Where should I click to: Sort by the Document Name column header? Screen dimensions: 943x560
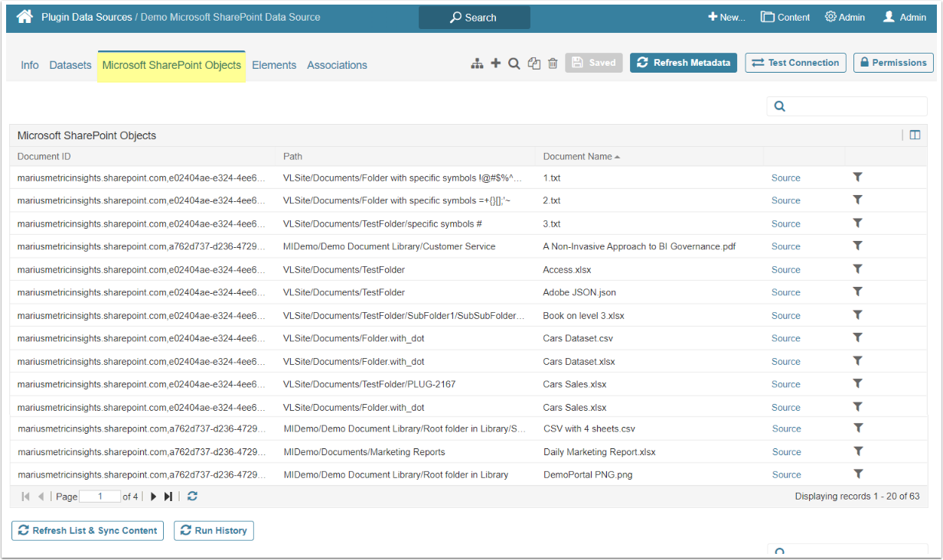(x=578, y=157)
